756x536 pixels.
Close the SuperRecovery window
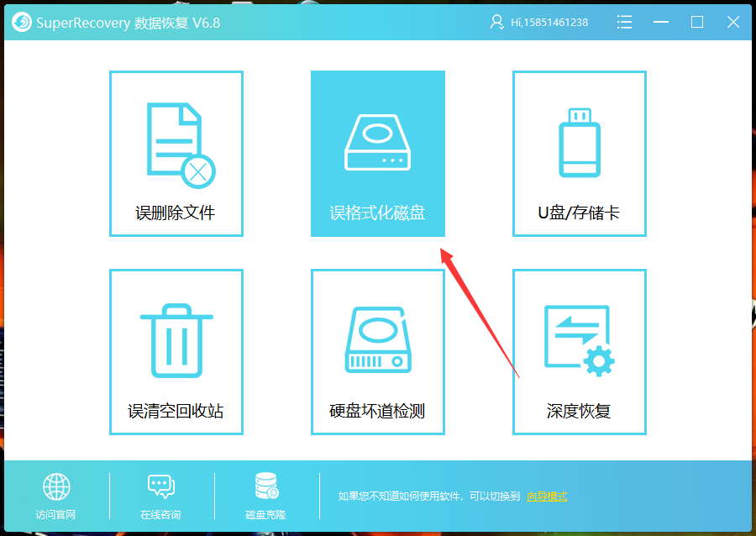(x=733, y=22)
